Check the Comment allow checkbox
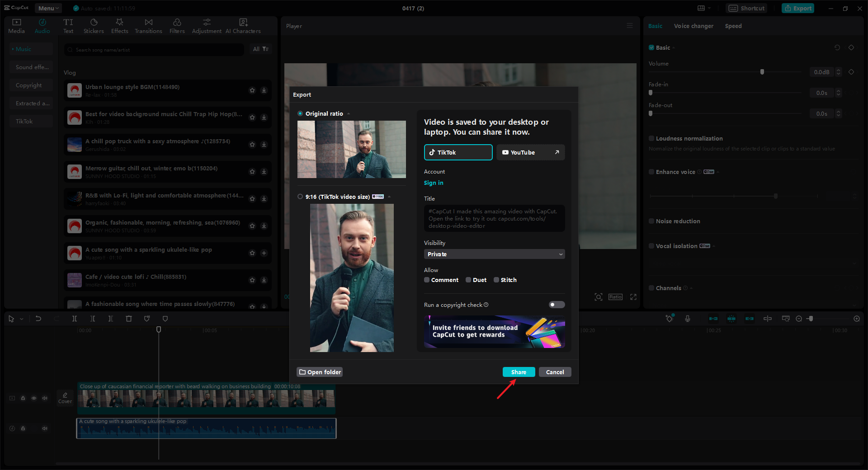This screenshot has width=868, height=470. pos(427,280)
